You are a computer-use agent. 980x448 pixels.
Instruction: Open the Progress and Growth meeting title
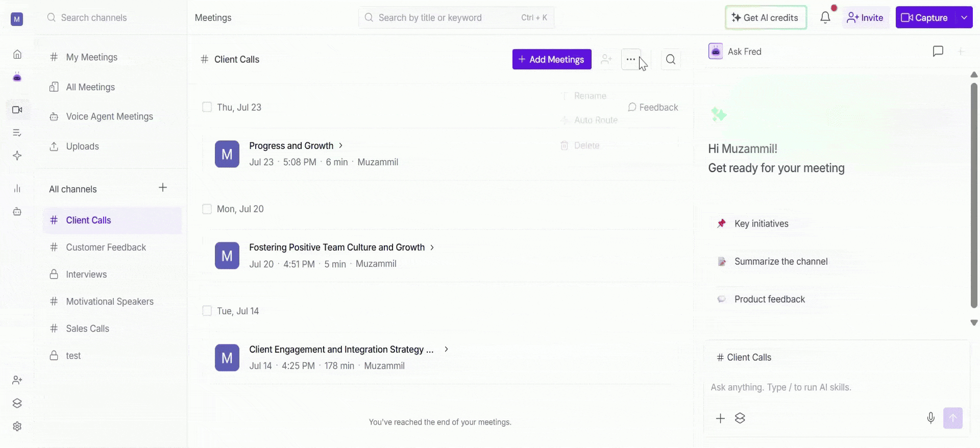click(x=291, y=145)
